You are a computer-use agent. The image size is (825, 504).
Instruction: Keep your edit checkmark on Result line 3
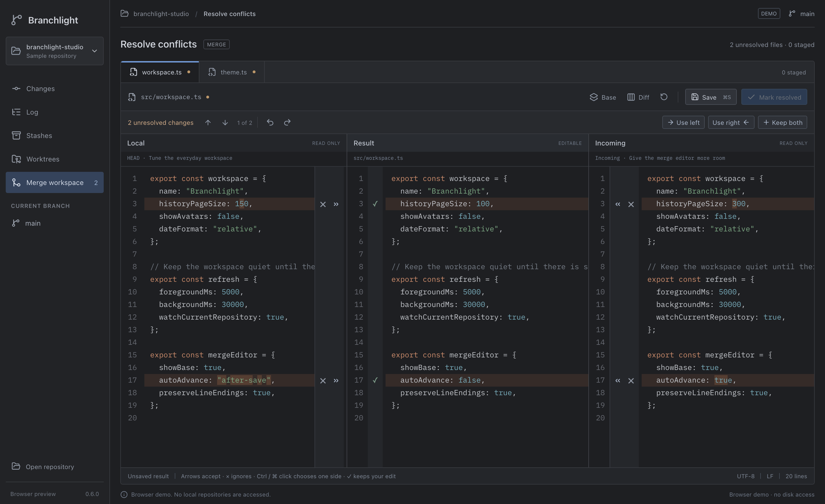375,204
